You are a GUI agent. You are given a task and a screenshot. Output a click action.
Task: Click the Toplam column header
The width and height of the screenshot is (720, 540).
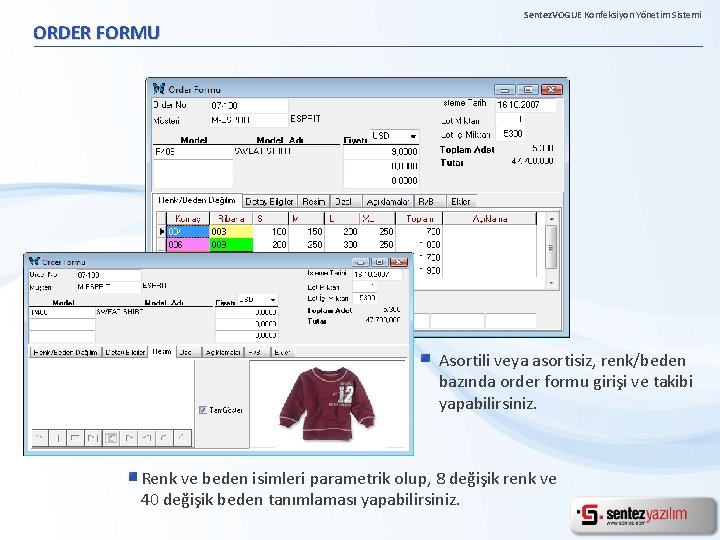[419, 219]
